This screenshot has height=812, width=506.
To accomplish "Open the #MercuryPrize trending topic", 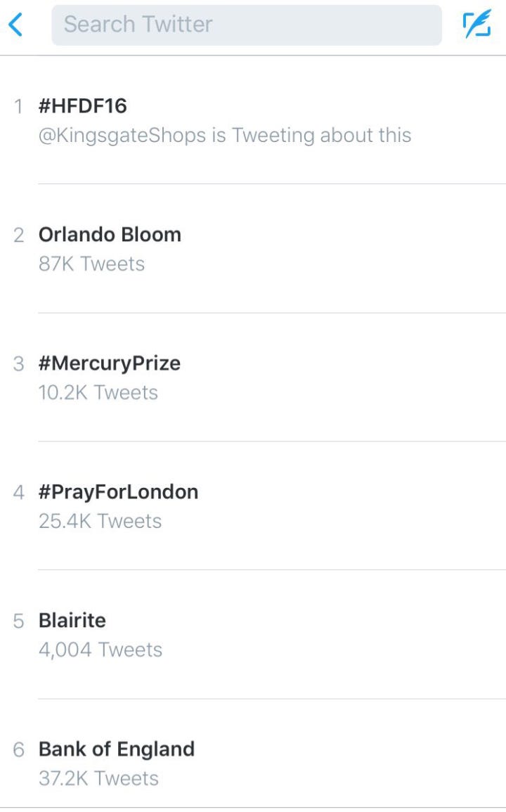I will pos(110,363).
